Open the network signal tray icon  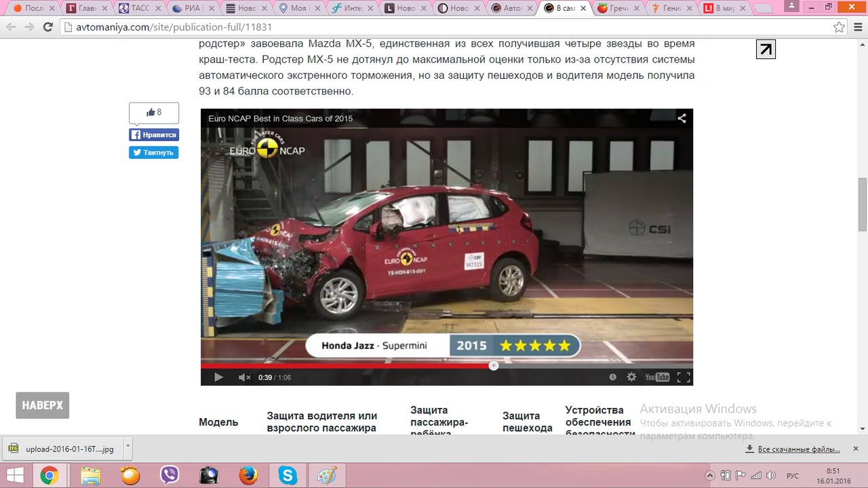(x=756, y=476)
